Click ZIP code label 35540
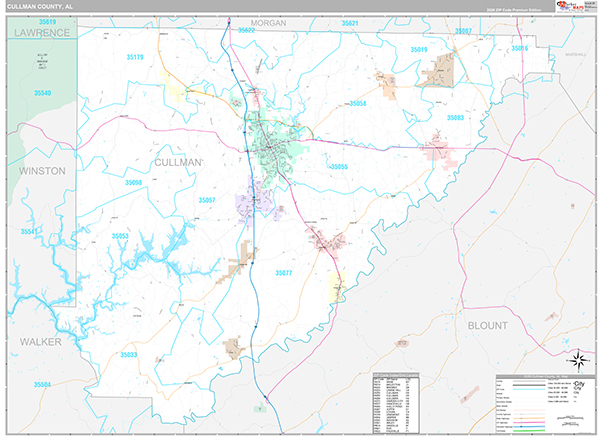600x436 pixels. 42,93
